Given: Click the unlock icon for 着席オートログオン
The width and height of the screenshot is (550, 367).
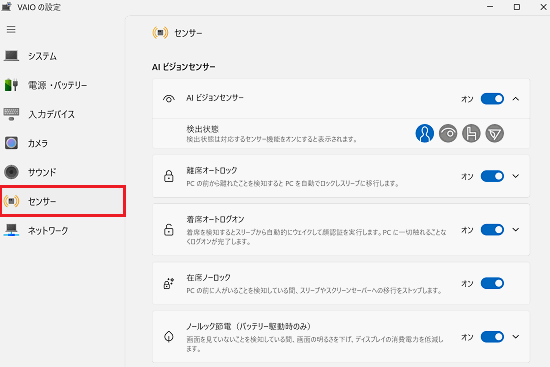Looking at the screenshot, I should point(169,230).
